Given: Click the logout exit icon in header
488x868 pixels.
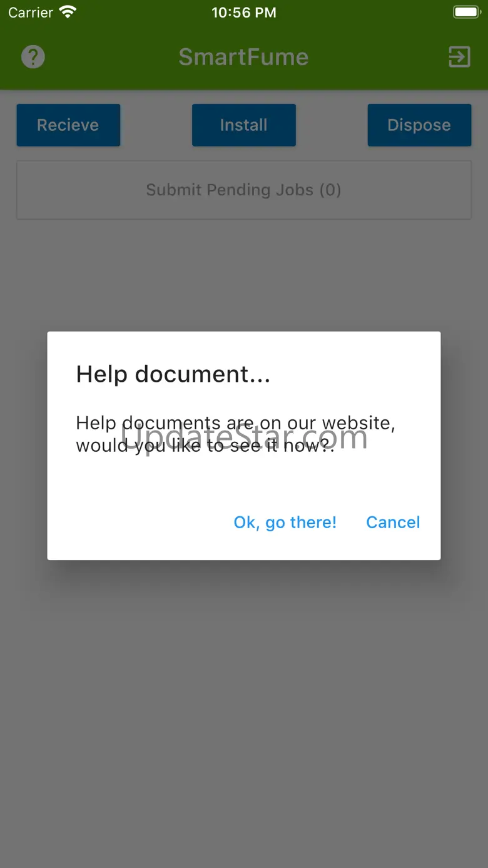Looking at the screenshot, I should tap(459, 57).
